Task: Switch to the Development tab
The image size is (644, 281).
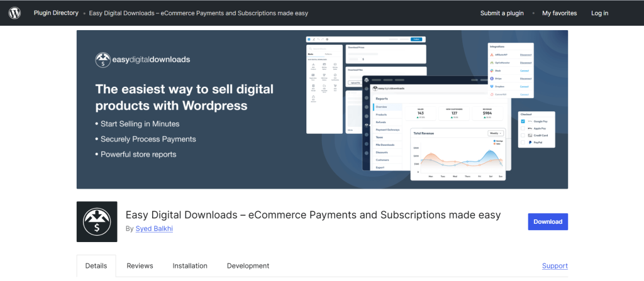Action: (x=248, y=266)
